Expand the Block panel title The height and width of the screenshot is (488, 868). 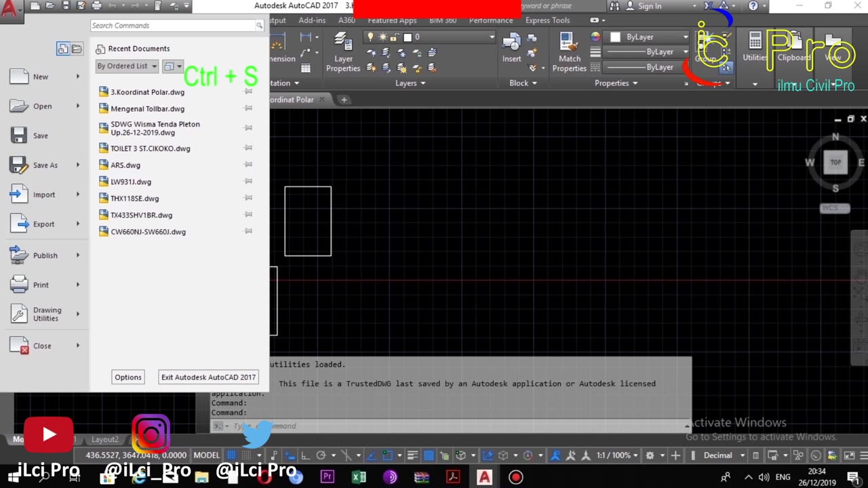522,83
